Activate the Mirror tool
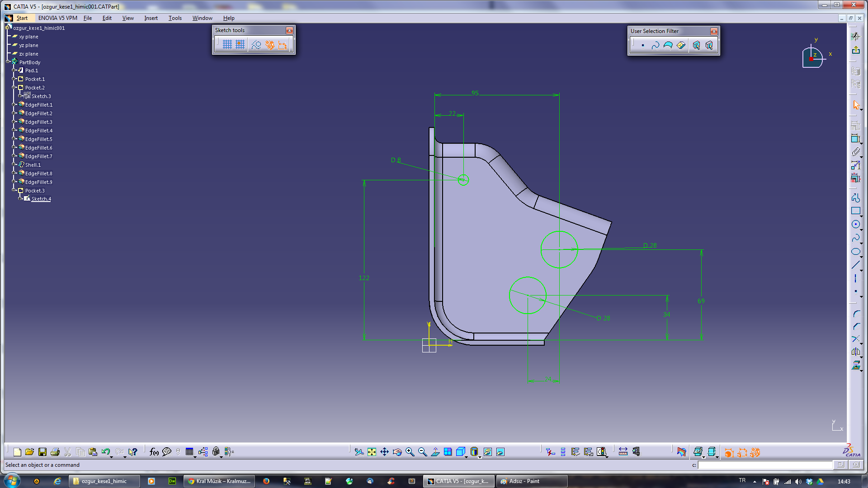The height and width of the screenshot is (488, 868). point(855,352)
